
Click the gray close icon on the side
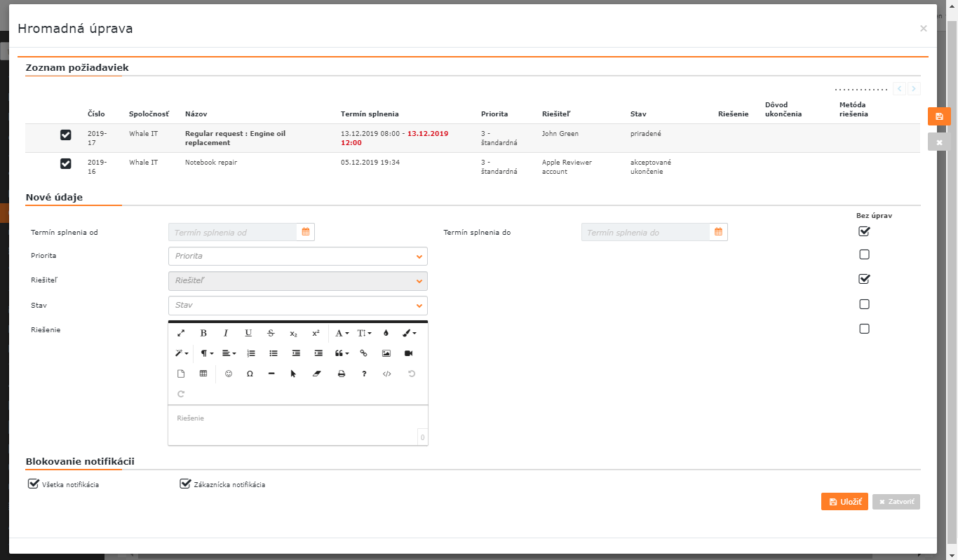[x=939, y=142]
